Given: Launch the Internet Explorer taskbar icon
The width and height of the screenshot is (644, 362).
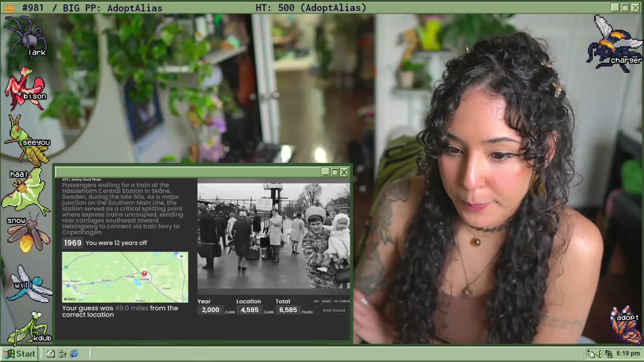Looking at the screenshot, I should click(x=74, y=354).
